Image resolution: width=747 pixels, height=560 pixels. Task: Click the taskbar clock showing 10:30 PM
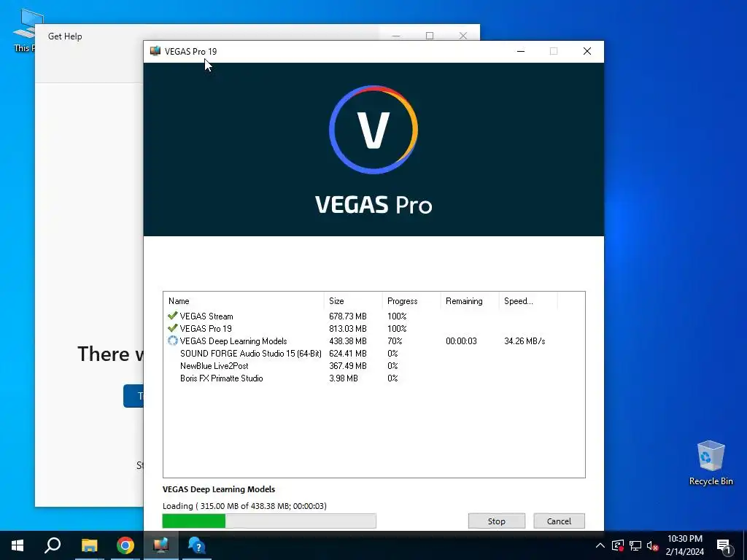(x=684, y=545)
